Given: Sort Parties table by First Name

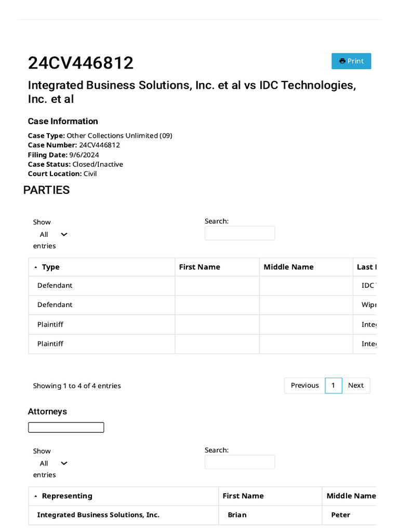Looking at the screenshot, I should coord(199,267).
